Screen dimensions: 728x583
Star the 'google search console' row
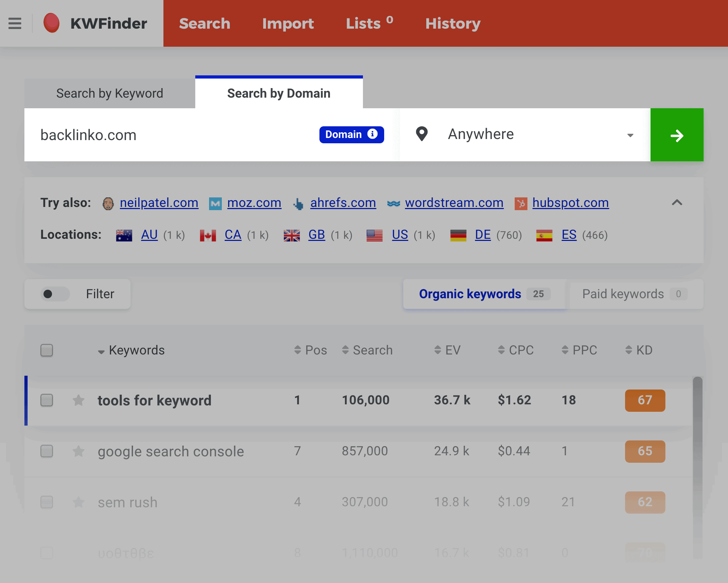tap(79, 451)
